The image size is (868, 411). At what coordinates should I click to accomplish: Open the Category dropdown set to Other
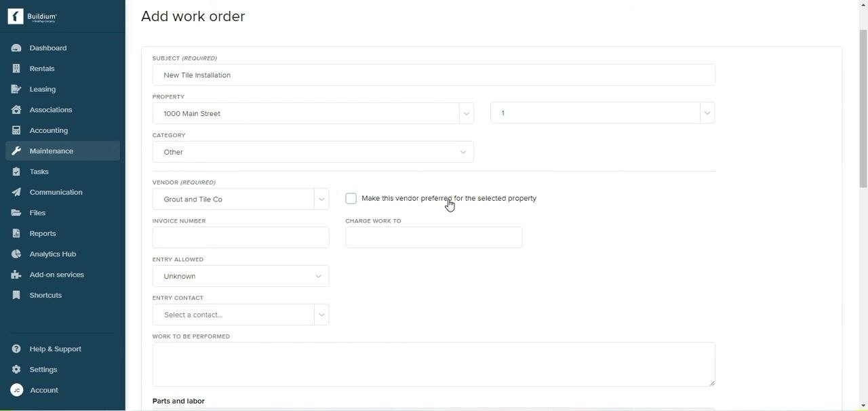313,152
